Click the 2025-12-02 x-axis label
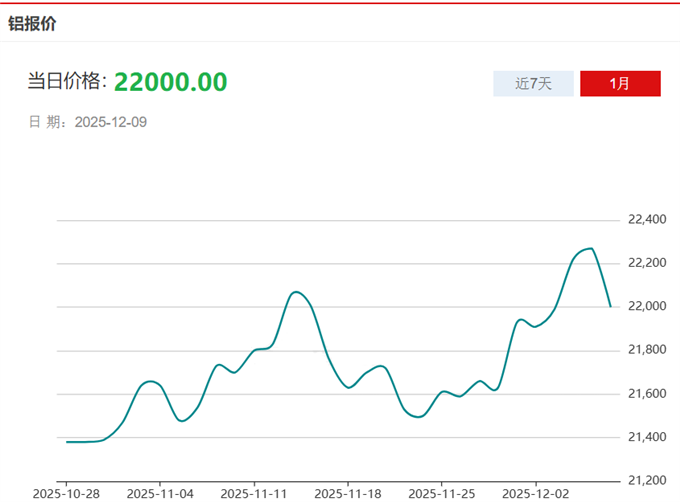The height and width of the screenshot is (502, 680). click(x=534, y=493)
